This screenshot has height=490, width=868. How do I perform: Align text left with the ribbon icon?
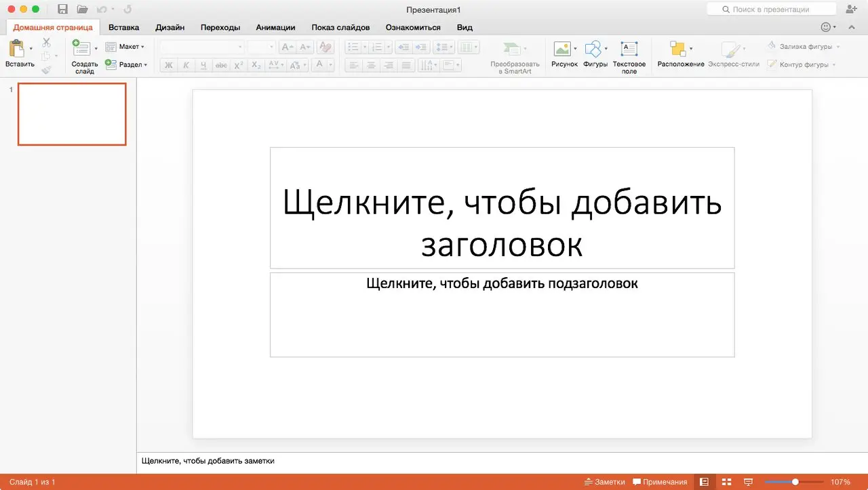coord(354,65)
